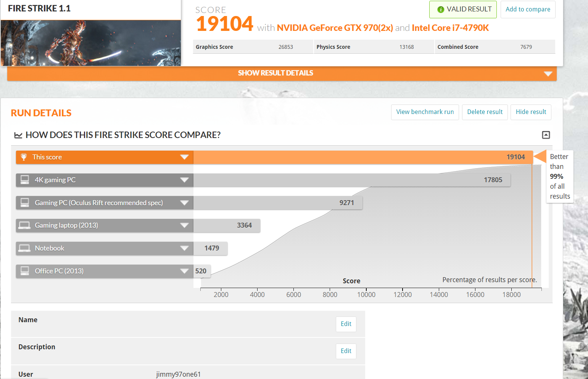Click the 10000 axis label on the chart
The width and height of the screenshot is (588, 379).
(366, 295)
